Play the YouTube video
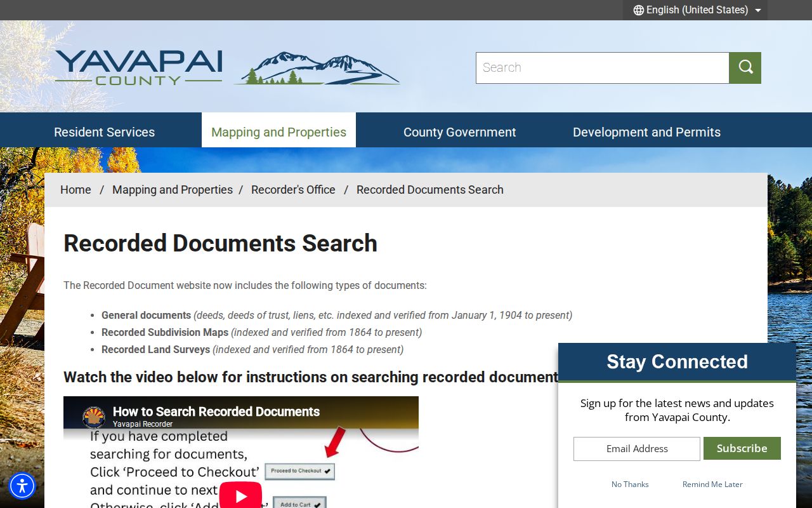This screenshot has height=508, width=812. [x=240, y=495]
